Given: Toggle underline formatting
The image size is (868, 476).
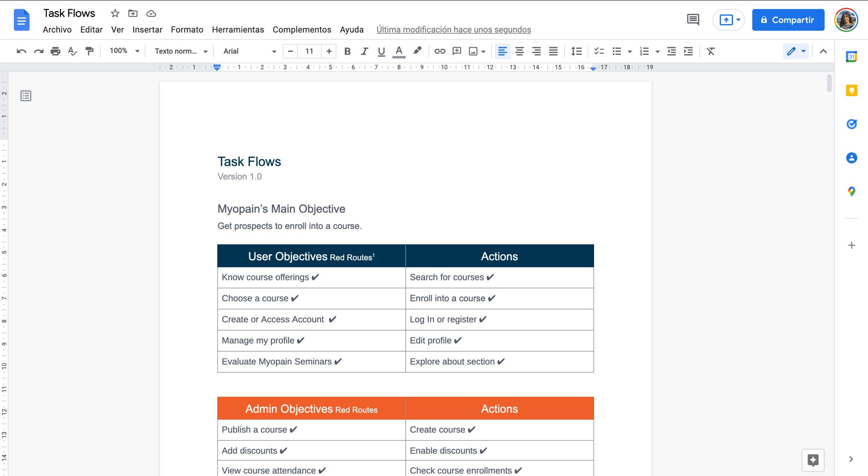Looking at the screenshot, I should tap(381, 51).
